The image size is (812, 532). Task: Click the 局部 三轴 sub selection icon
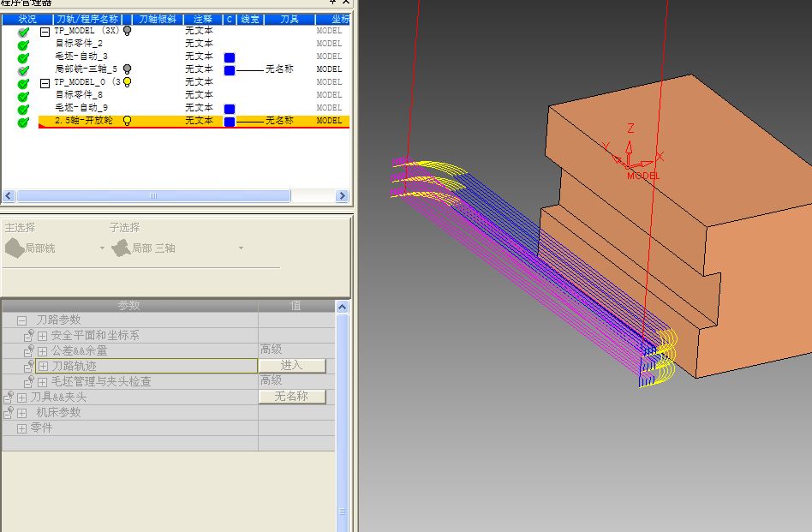(x=121, y=248)
